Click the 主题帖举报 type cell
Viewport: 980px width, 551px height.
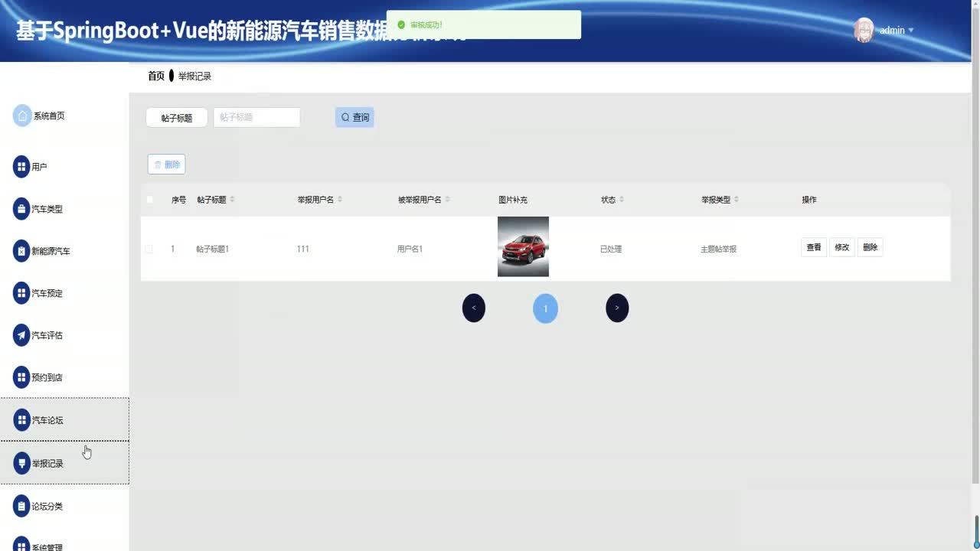[x=718, y=249]
